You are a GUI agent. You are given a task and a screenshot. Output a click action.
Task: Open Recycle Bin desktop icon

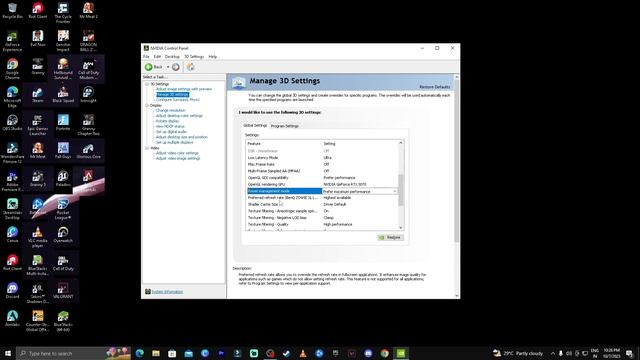tap(12, 11)
